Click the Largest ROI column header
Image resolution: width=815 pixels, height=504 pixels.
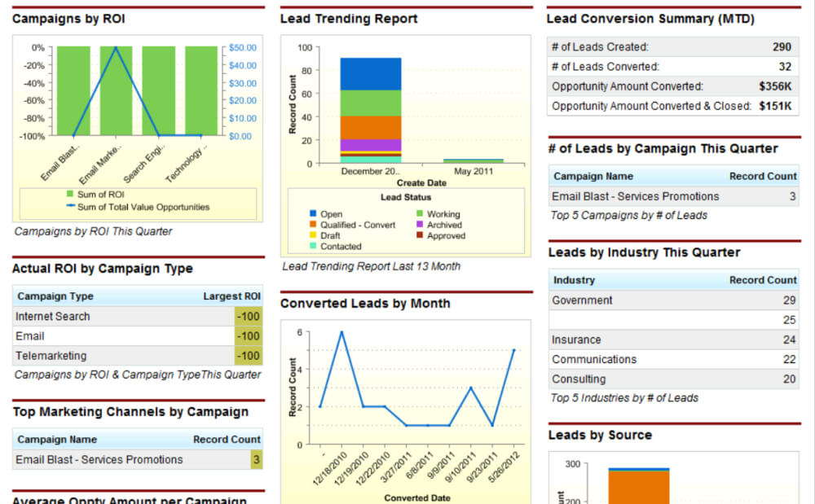click(231, 296)
